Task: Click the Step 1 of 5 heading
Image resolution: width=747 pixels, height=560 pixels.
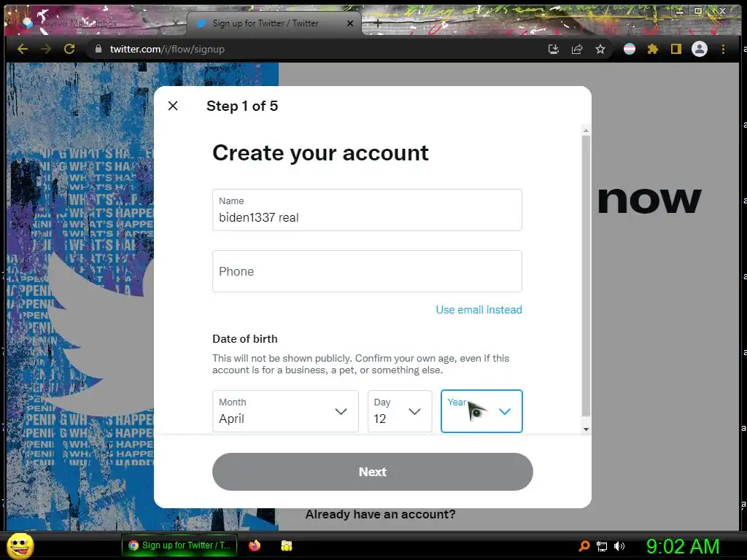Action: pyautogui.click(x=242, y=106)
